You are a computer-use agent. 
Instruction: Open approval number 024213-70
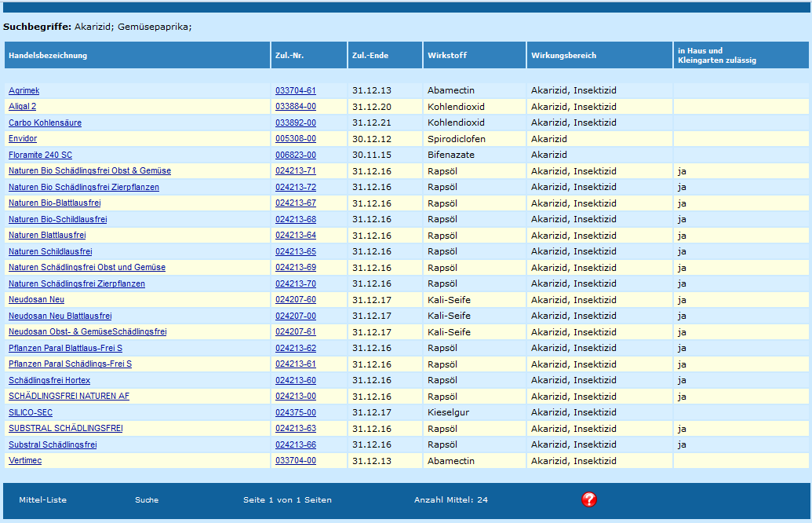[296, 283]
